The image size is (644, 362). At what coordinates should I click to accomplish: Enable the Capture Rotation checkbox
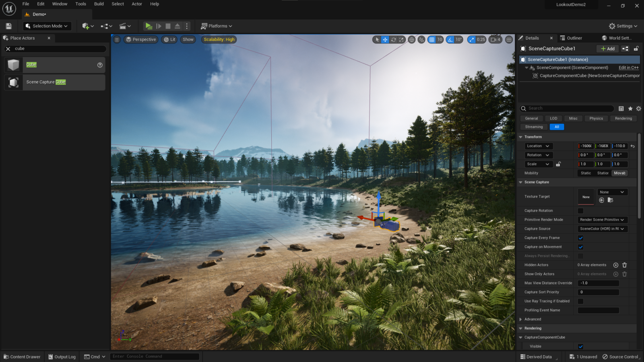[x=581, y=210]
